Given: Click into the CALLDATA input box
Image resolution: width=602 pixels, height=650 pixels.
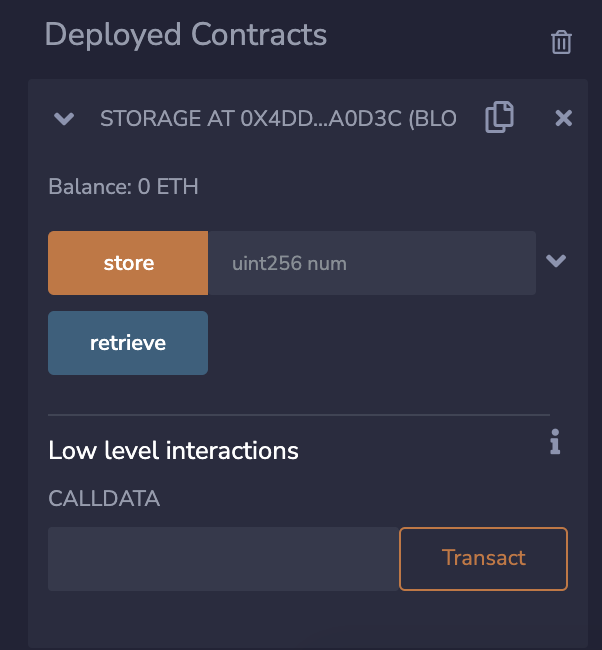Looking at the screenshot, I should [223, 559].
